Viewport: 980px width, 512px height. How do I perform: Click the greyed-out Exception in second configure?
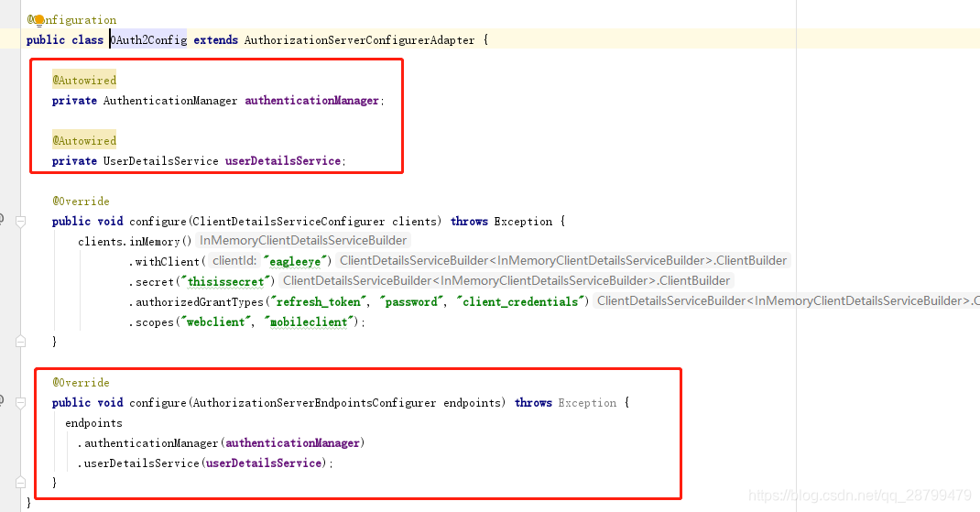coord(587,403)
